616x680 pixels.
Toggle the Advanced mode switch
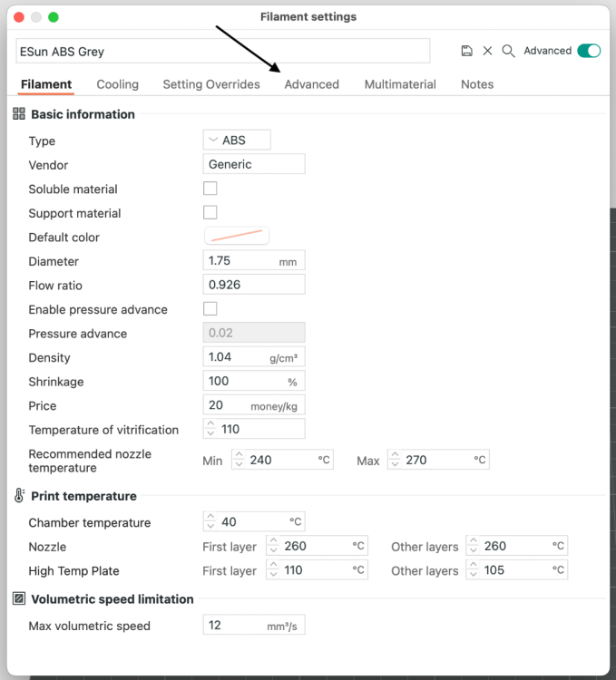pos(589,51)
